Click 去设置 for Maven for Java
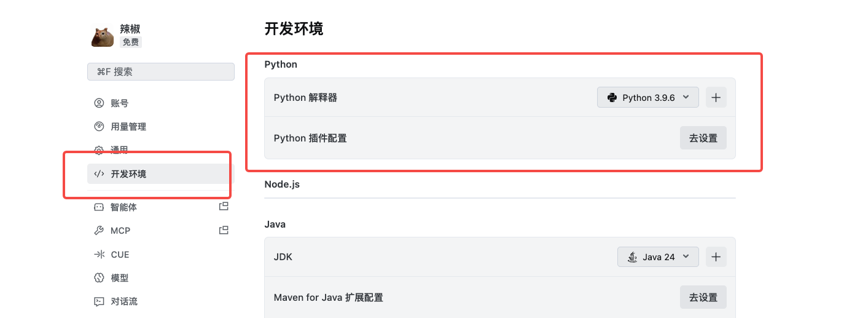The image size is (868, 318). click(703, 297)
